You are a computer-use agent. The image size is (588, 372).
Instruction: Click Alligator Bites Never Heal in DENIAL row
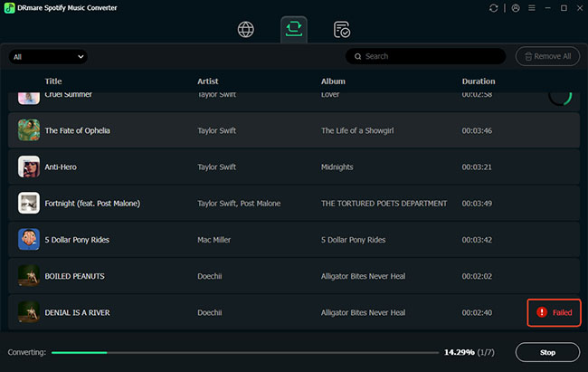(363, 312)
